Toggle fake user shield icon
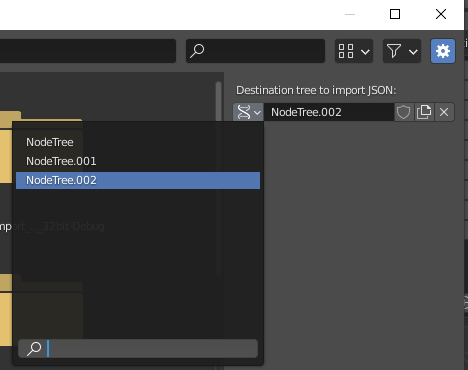468x370 pixels. pos(403,112)
